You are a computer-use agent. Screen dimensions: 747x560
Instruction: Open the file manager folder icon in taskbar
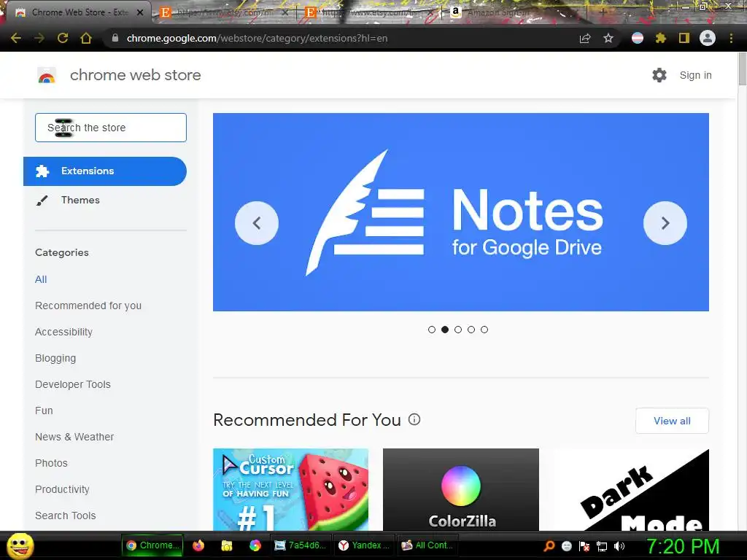[x=227, y=545]
